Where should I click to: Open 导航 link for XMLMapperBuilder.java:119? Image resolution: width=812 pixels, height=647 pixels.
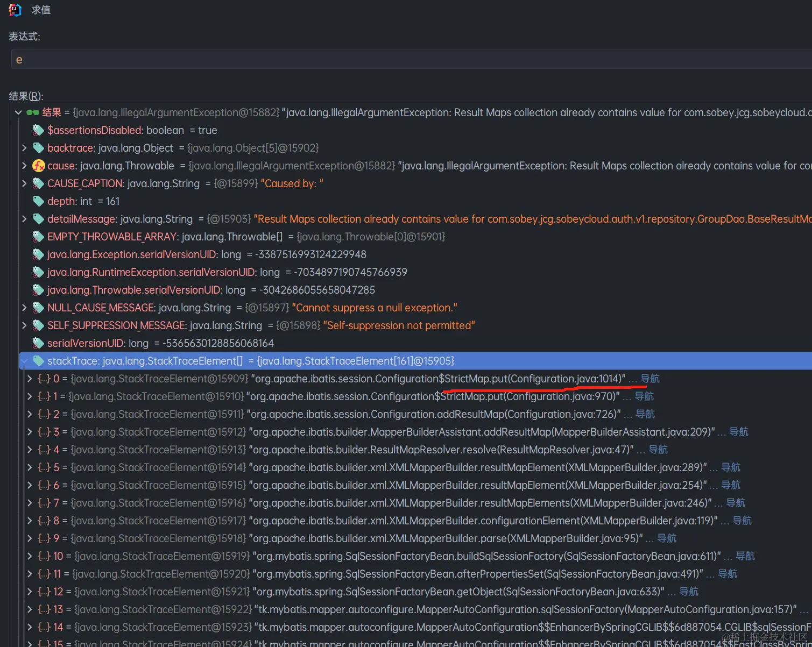[x=742, y=521]
